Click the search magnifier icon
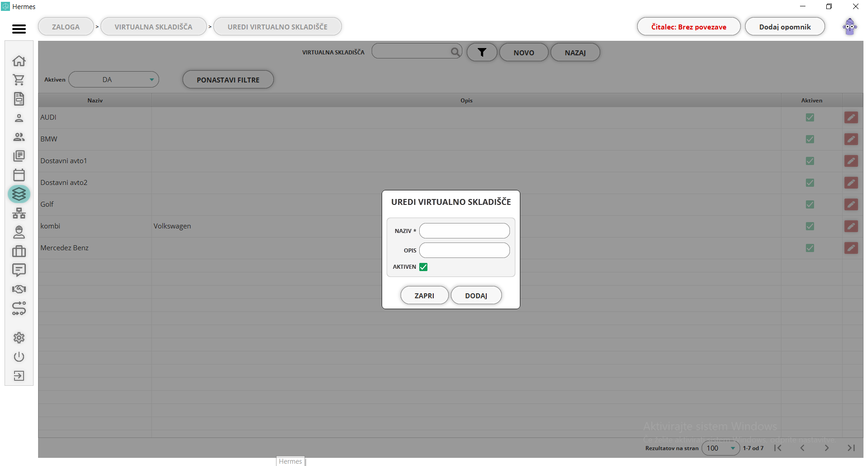Image resolution: width=868 pixels, height=466 pixels. point(455,52)
